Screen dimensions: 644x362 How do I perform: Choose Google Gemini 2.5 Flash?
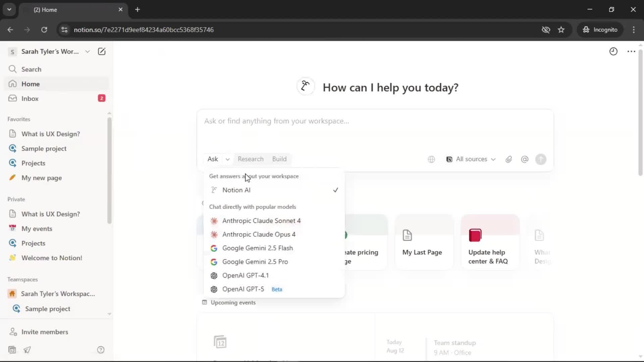point(274,248)
